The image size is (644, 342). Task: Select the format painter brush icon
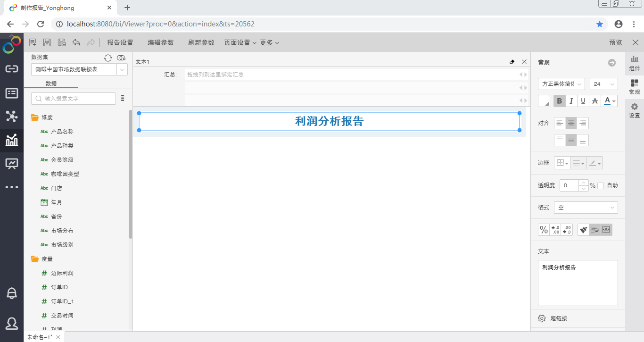[584, 229]
